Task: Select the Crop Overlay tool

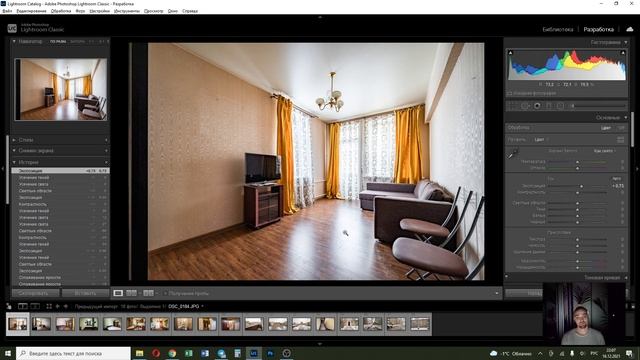Action: (x=512, y=106)
